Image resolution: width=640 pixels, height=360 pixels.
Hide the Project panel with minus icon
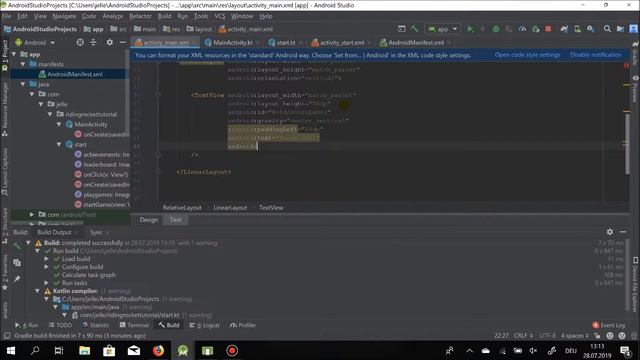point(122,42)
